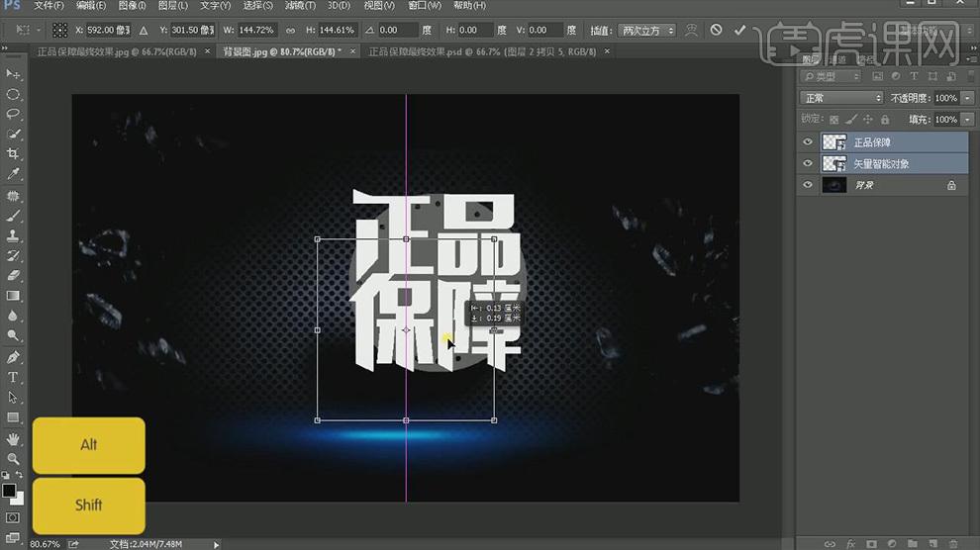Change screen mode at toolbar bottom
Viewport: 980px width, 550px height.
click(x=13, y=537)
